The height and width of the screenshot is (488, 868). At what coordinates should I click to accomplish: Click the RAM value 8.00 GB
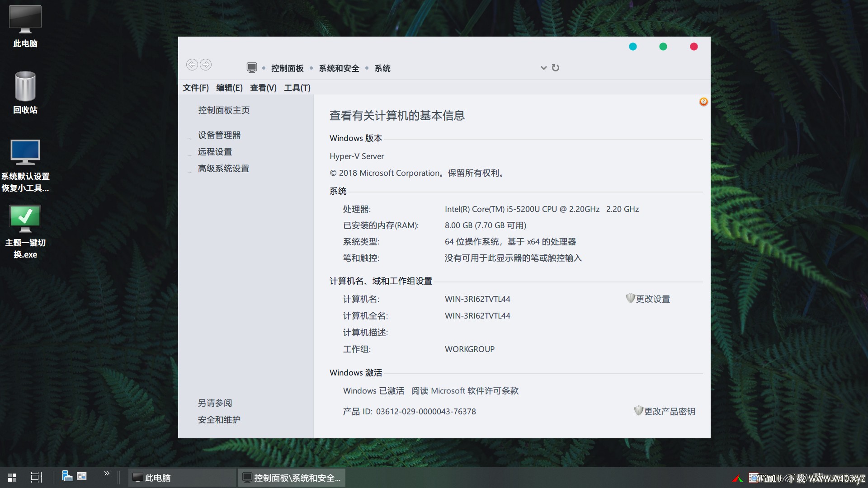point(486,225)
